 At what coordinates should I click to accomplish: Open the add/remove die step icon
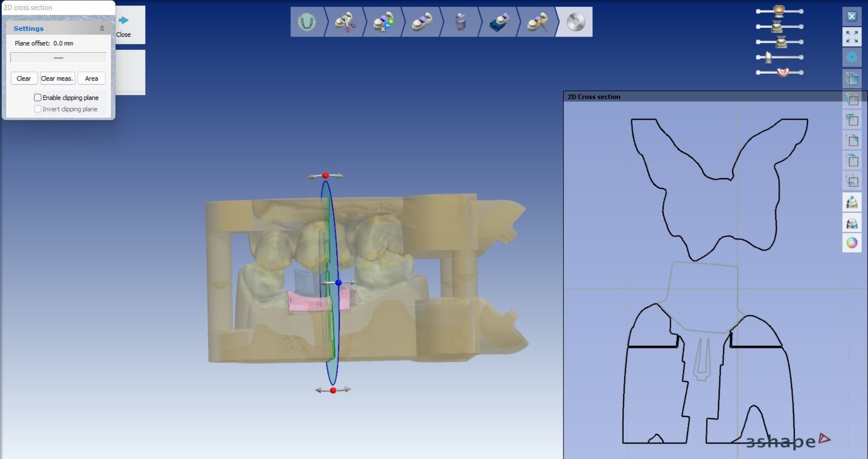(x=384, y=22)
